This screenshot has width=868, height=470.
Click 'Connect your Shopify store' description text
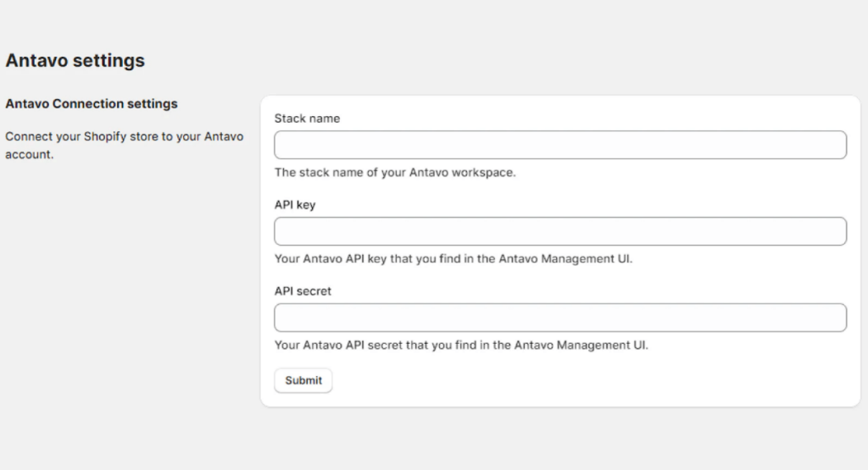click(x=124, y=146)
